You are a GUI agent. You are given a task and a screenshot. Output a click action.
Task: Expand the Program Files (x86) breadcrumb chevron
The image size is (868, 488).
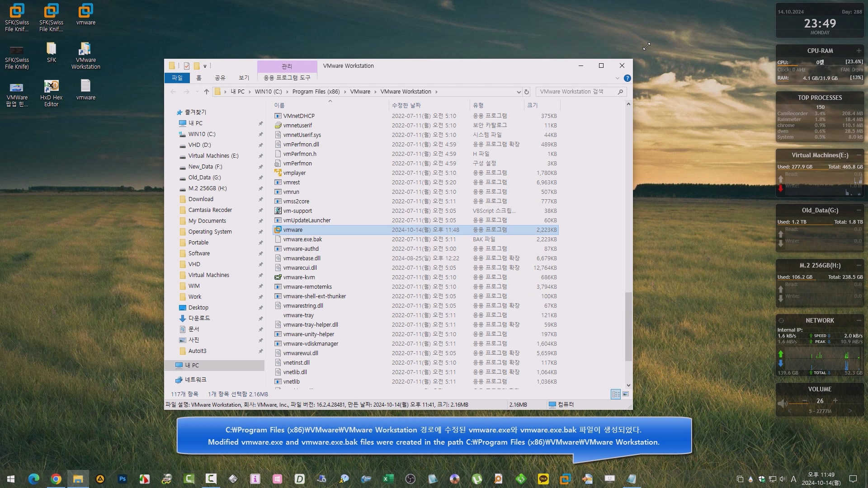click(345, 92)
